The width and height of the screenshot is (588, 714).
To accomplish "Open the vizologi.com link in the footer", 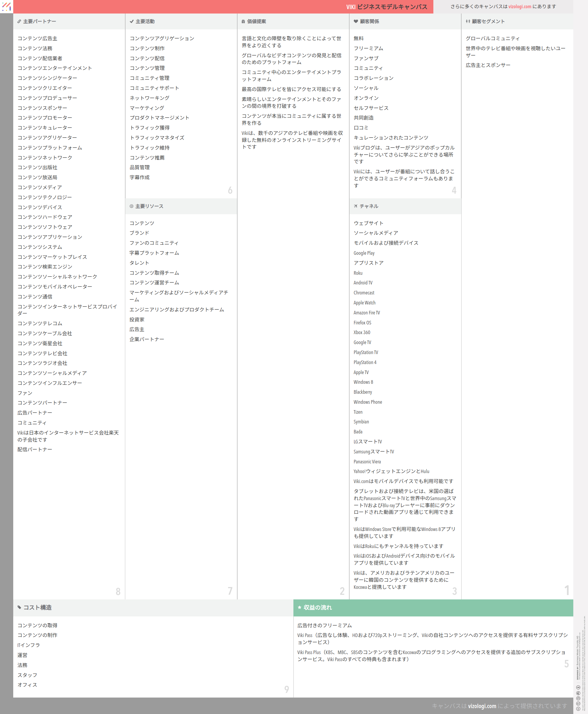I will (x=482, y=706).
